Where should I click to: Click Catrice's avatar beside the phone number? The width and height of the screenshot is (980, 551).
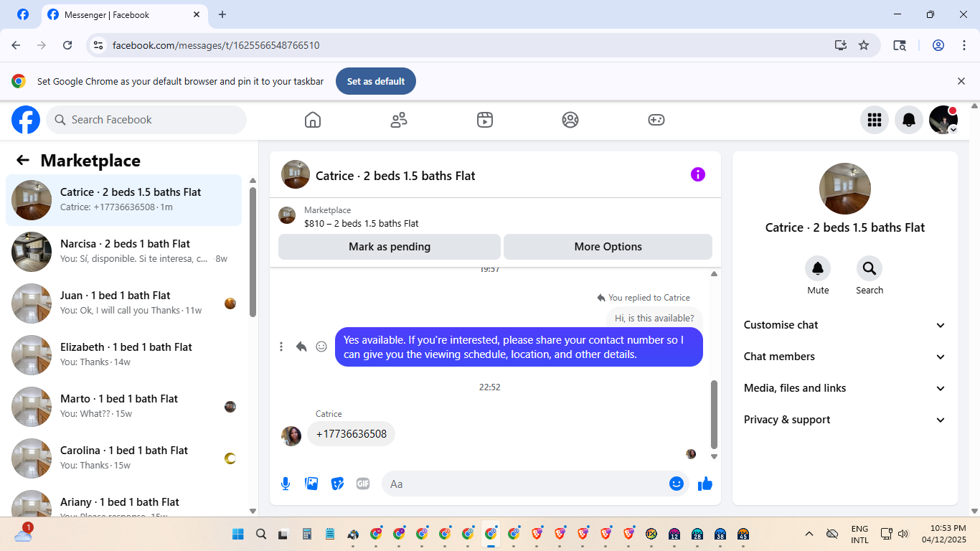291,435
